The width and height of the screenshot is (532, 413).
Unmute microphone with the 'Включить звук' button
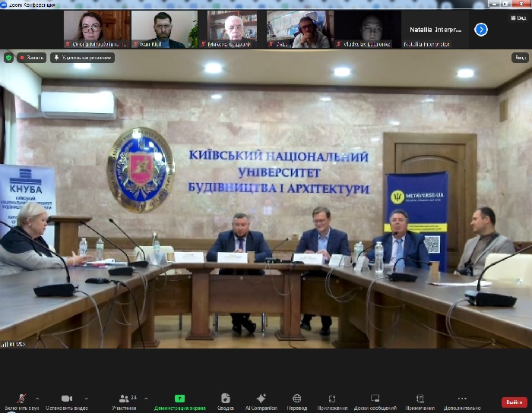tap(21, 399)
